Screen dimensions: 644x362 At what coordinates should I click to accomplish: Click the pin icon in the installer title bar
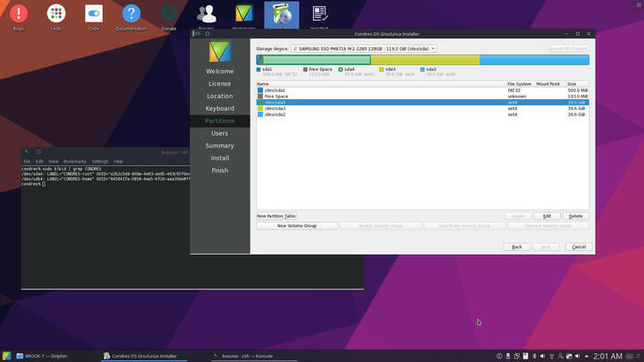208,34
